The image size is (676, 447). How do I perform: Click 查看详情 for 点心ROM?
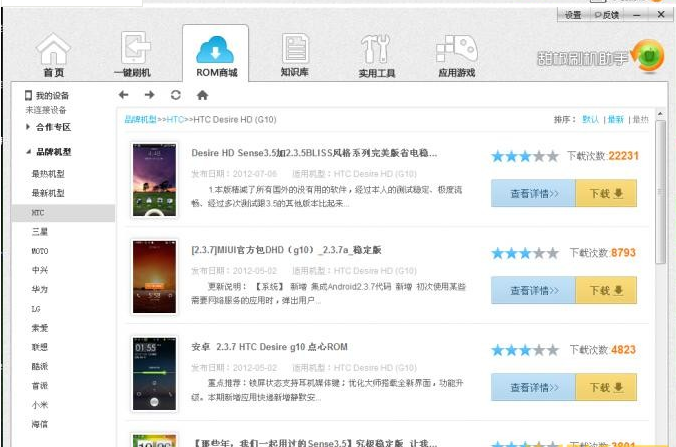(x=533, y=388)
